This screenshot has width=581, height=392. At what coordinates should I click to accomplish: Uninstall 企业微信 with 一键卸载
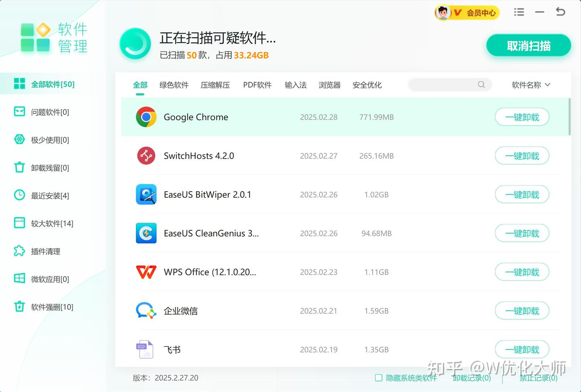[522, 311]
